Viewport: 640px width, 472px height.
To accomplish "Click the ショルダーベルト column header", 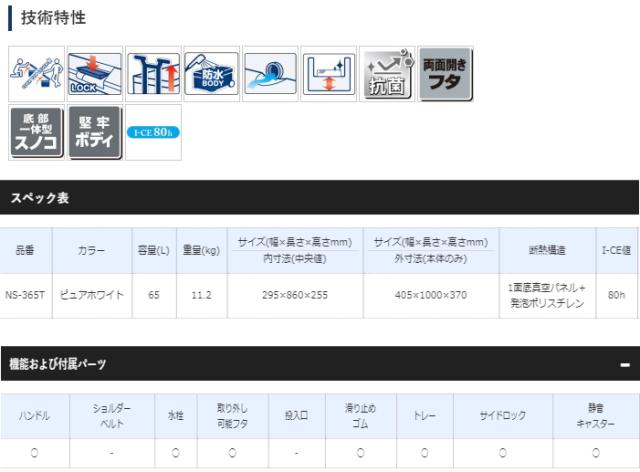I will click(x=112, y=416).
